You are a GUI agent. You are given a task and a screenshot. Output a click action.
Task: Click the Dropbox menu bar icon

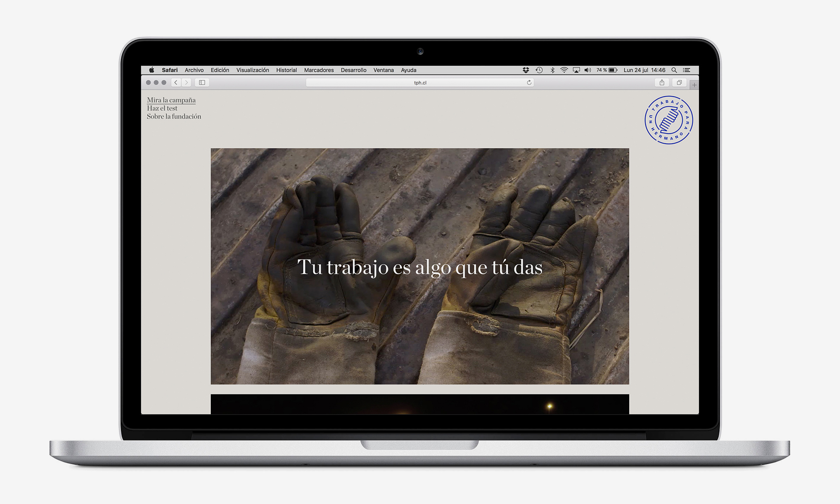[526, 70]
